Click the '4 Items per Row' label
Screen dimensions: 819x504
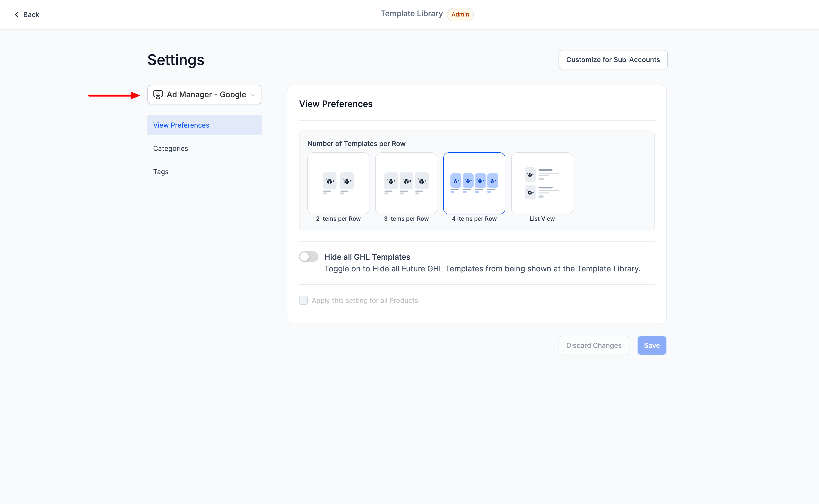[474, 219]
